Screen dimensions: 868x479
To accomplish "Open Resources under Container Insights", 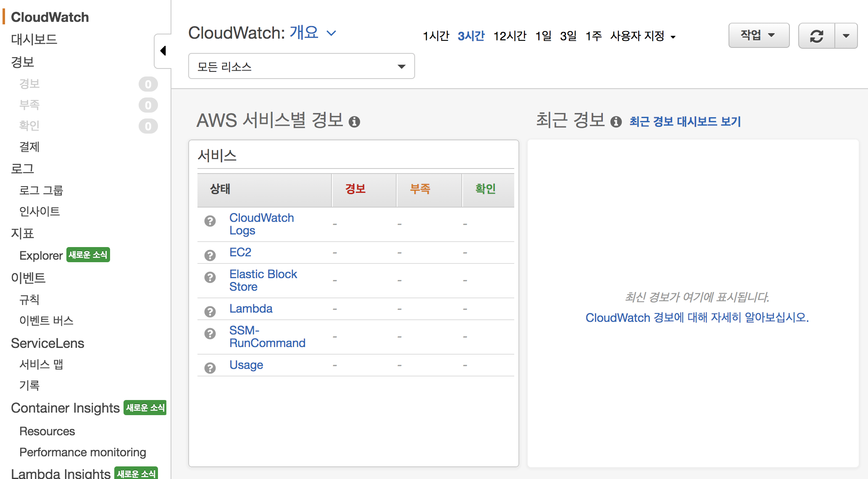I will (47, 432).
